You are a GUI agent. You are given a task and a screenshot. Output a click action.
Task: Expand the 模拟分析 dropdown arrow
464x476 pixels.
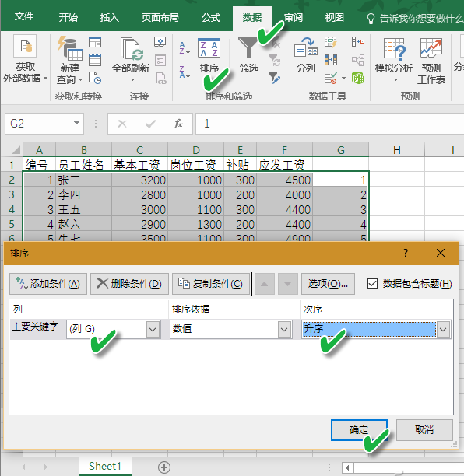pyautogui.click(x=395, y=80)
